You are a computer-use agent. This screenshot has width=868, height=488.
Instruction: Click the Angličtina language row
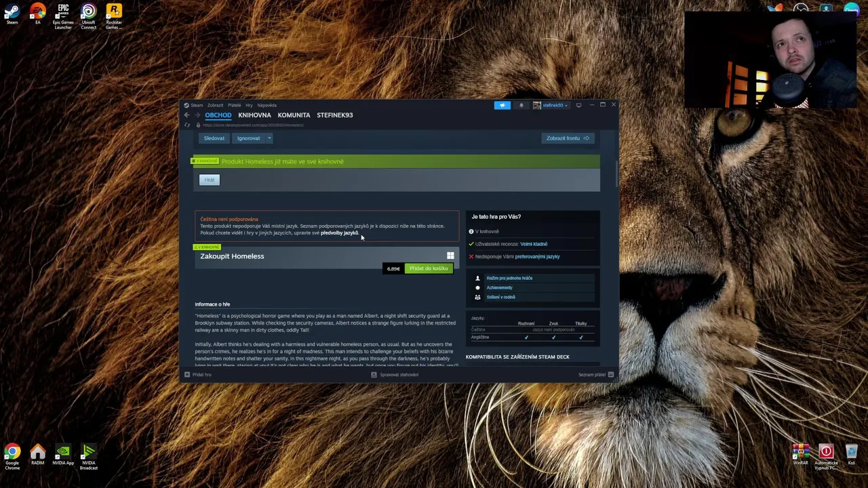pos(532,337)
